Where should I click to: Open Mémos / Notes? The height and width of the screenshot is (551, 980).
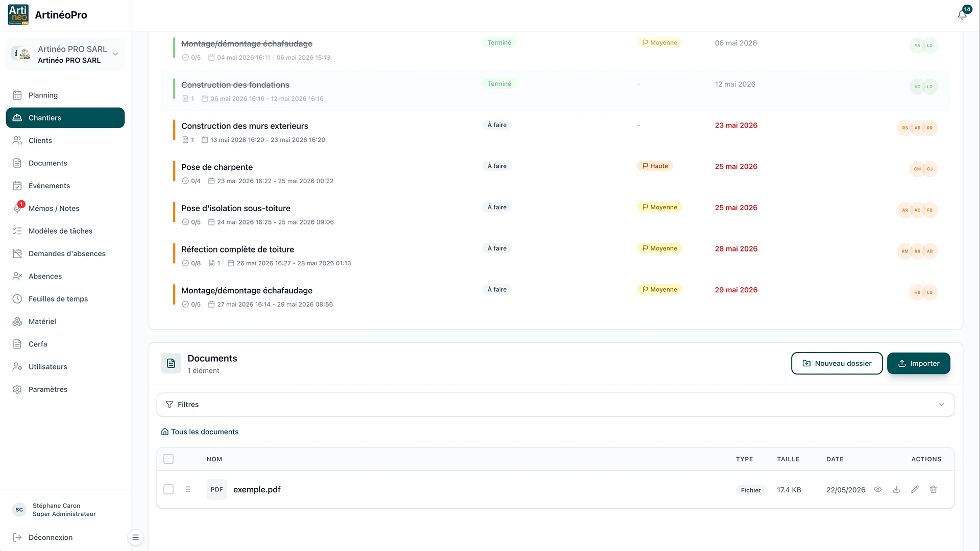(65, 208)
